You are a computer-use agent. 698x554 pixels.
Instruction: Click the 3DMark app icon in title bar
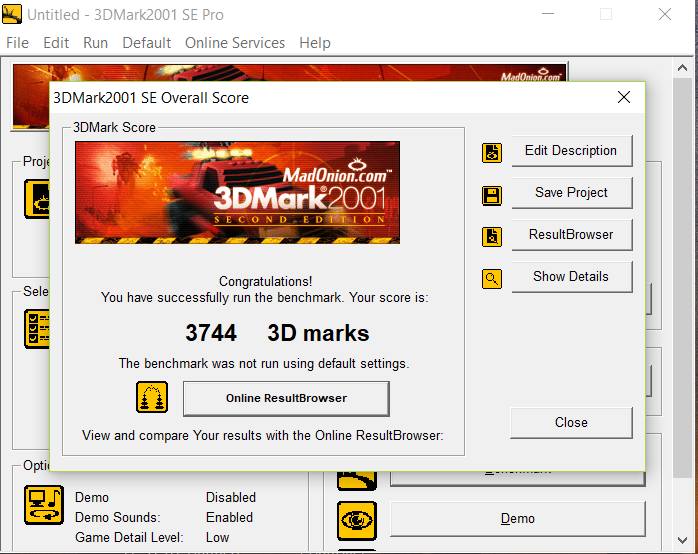click(12, 14)
